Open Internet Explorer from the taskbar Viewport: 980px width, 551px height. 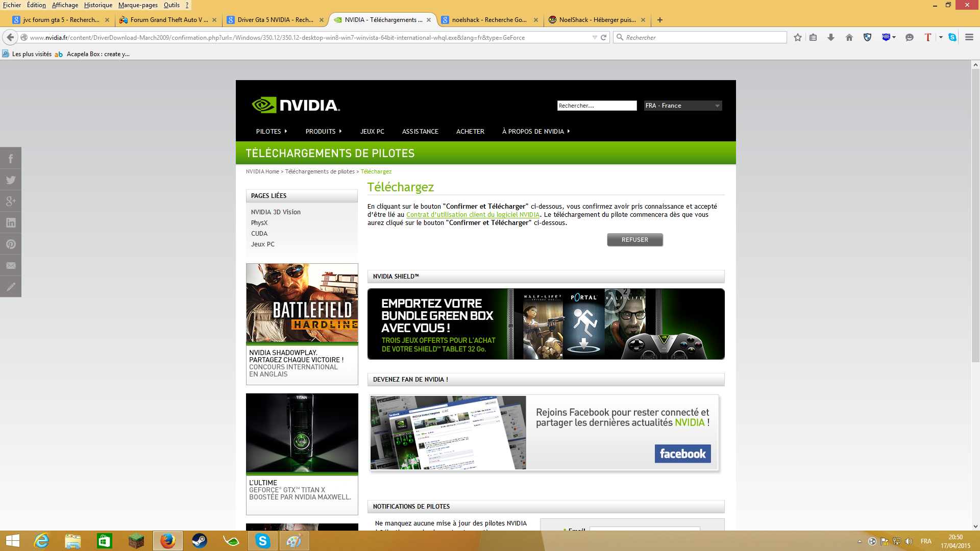(x=41, y=541)
